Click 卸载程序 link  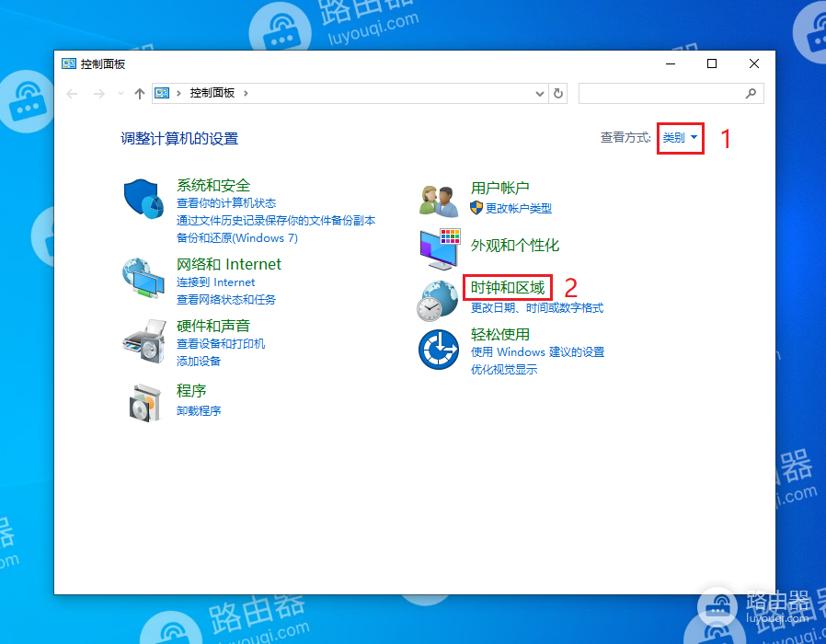tap(199, 410)
